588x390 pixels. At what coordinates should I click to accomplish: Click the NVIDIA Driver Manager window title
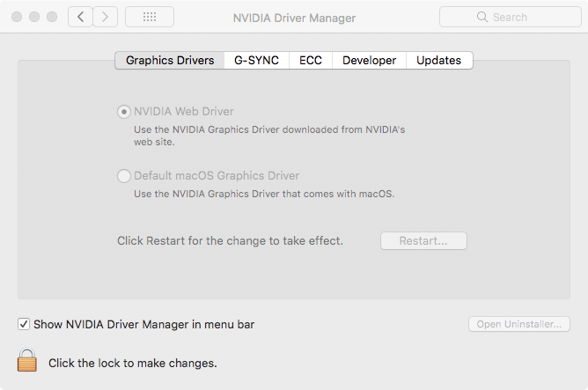tap(293, 17)
